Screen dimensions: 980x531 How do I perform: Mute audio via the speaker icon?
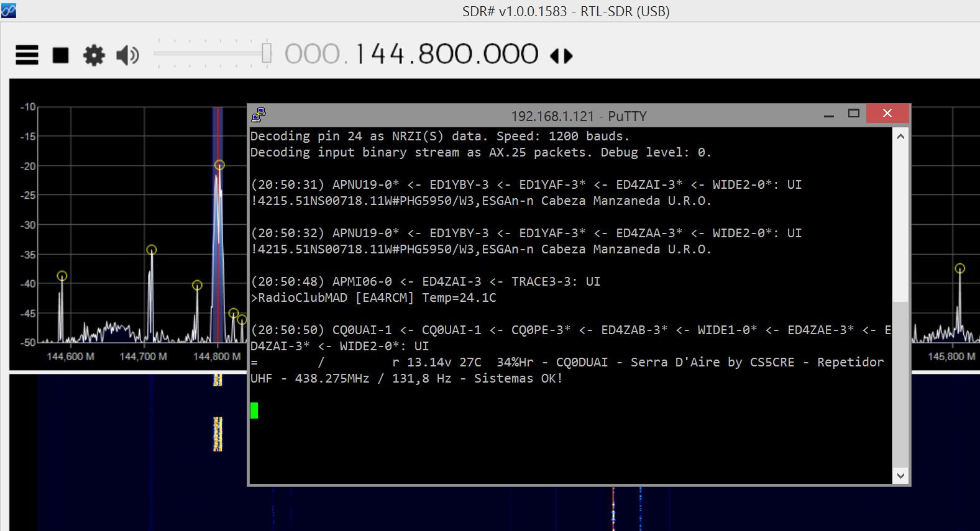pyautogui.click(x=127, y=55)
